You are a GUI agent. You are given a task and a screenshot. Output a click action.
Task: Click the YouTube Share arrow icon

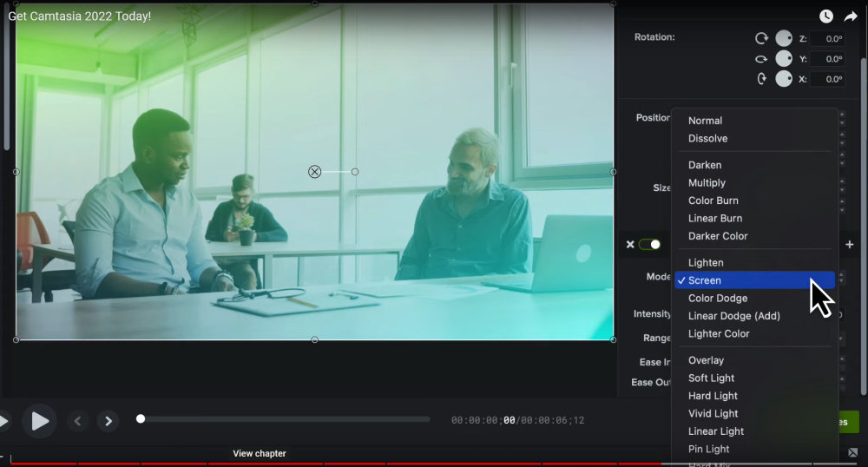[x=851, y=16]
